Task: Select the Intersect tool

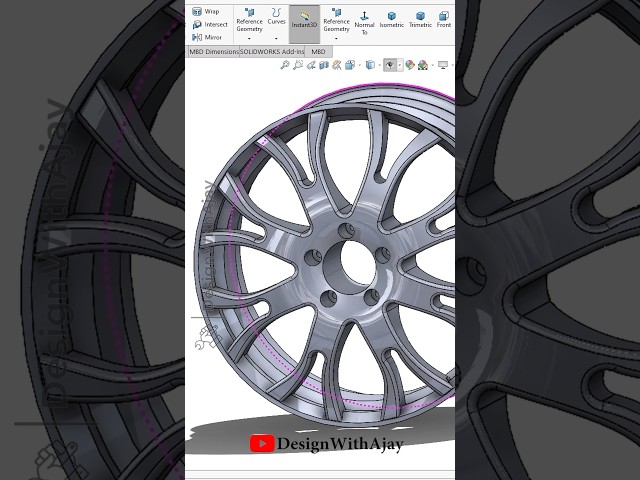Action: (x=210, y=24)
